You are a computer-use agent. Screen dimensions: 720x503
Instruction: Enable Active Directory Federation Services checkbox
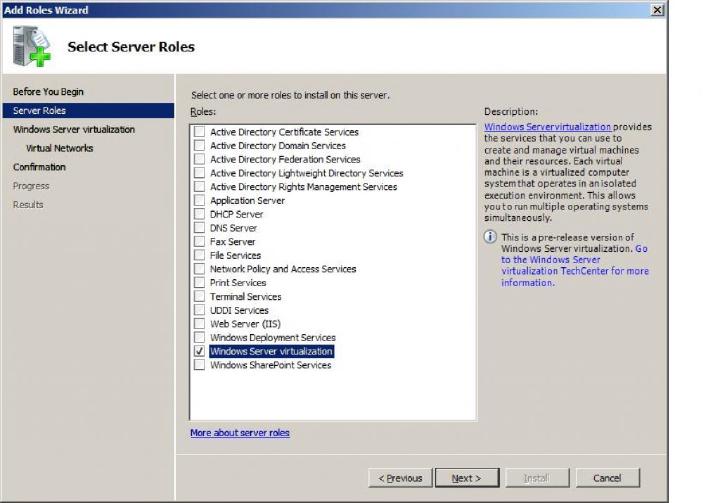[199, 159]
